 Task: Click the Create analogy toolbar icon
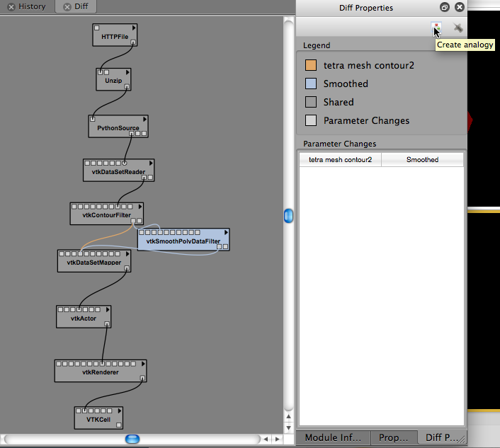[x=437, y=28]
